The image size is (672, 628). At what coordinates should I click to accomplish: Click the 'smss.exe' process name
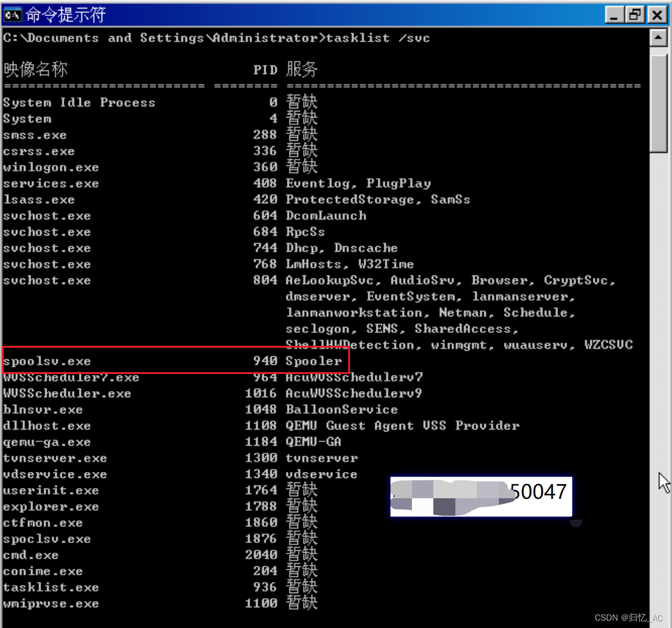[x=35, y=135]
